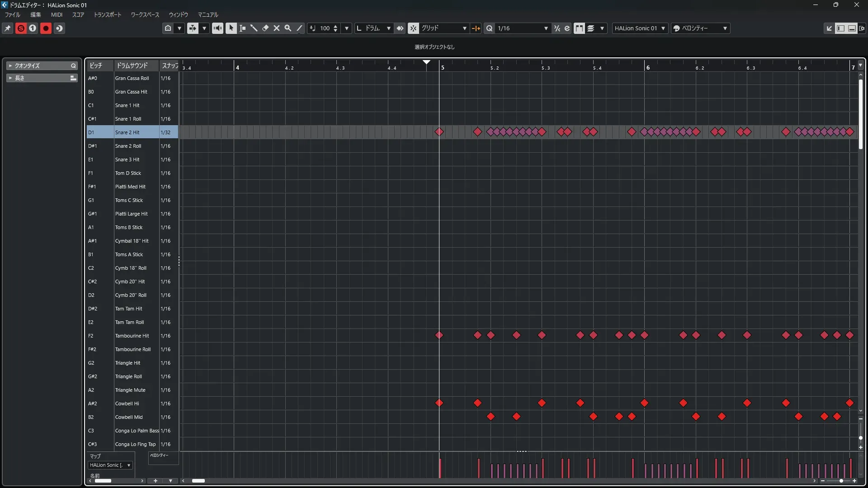The image size is (868, 488).
Task: Open the トランスポート menu
Action: point(108,14)
